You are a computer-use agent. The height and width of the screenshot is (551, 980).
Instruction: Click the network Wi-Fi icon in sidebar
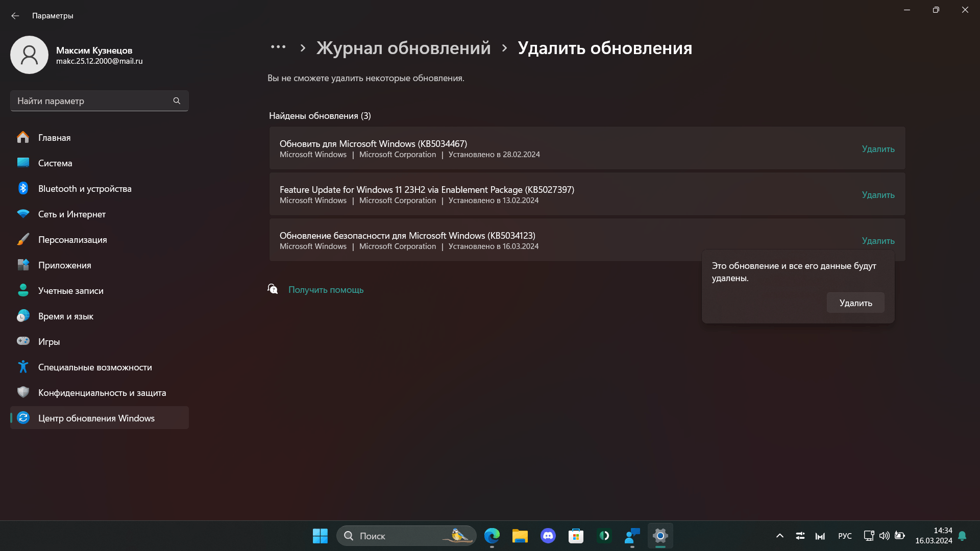pyautogui.click(x=23, y=214)
